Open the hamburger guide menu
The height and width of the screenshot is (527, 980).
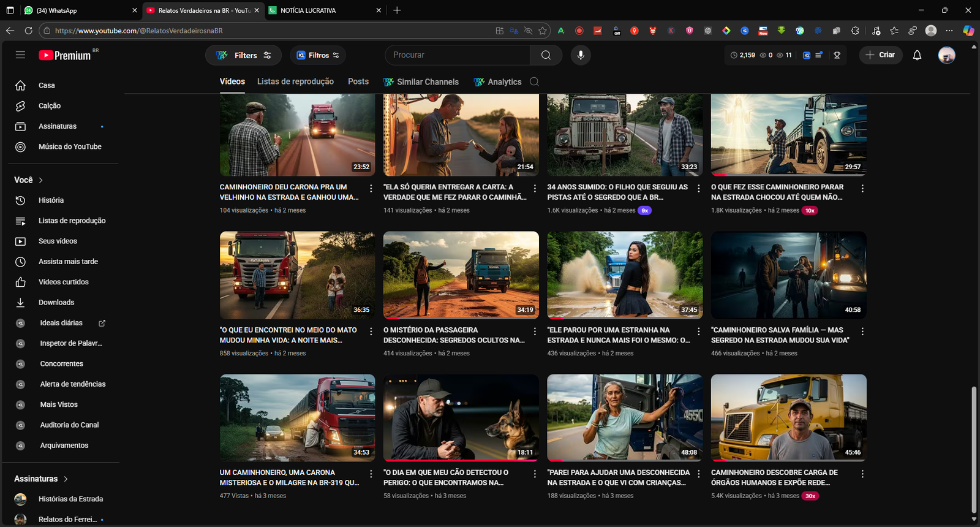(x=20, y=55)
